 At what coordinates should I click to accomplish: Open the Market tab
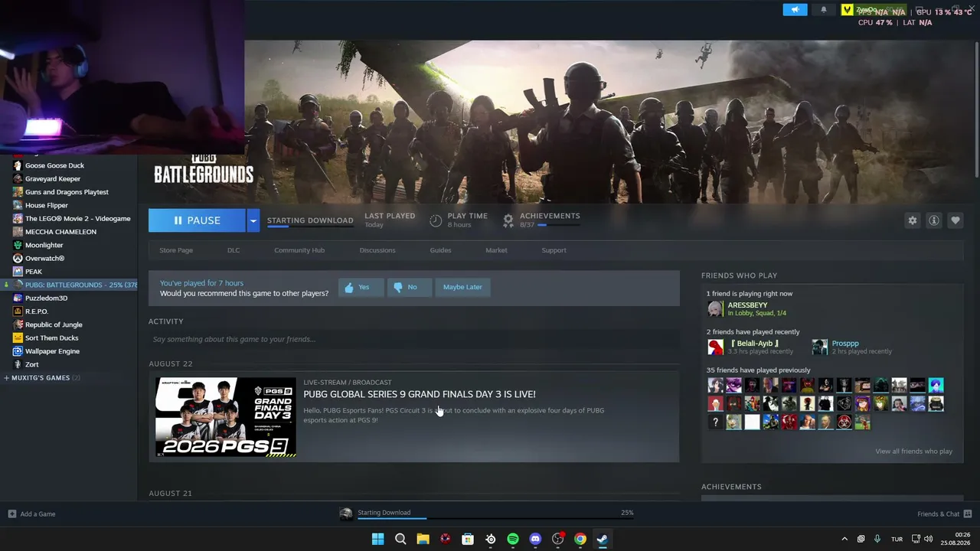point(496,250)
